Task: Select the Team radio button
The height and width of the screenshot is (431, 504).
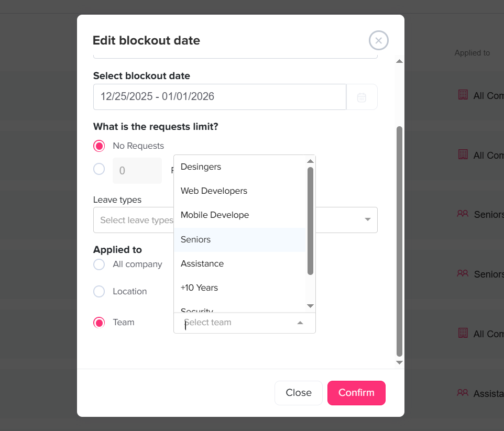Action: (x=99, y=323)
